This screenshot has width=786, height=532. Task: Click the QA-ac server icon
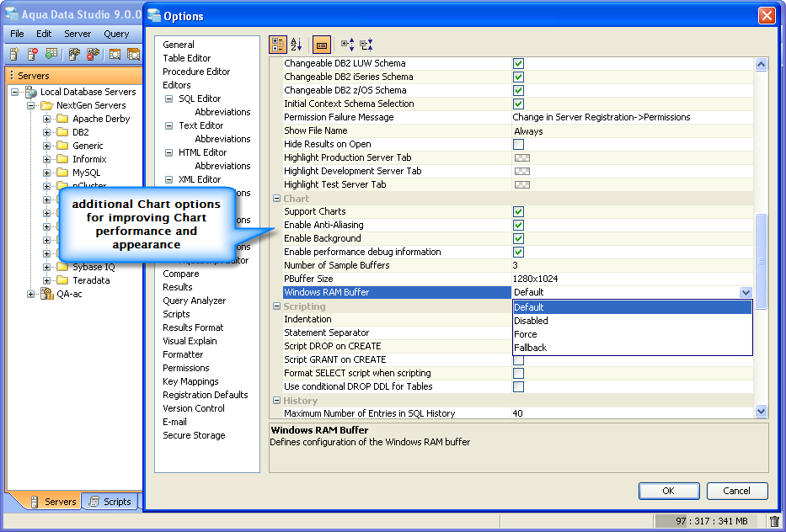(47, 294)
